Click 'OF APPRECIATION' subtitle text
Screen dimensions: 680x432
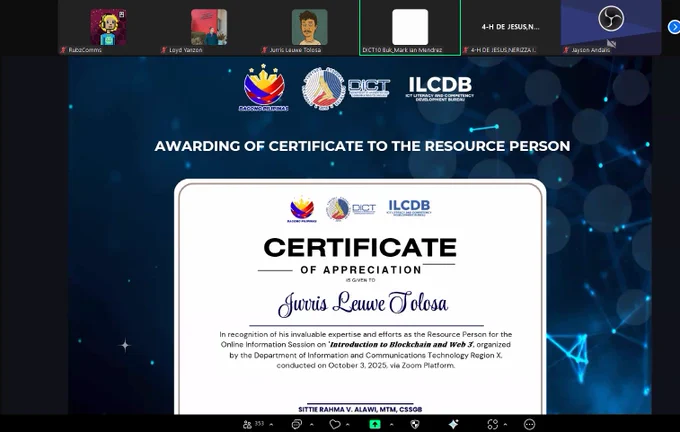click(x=361, y=270)
